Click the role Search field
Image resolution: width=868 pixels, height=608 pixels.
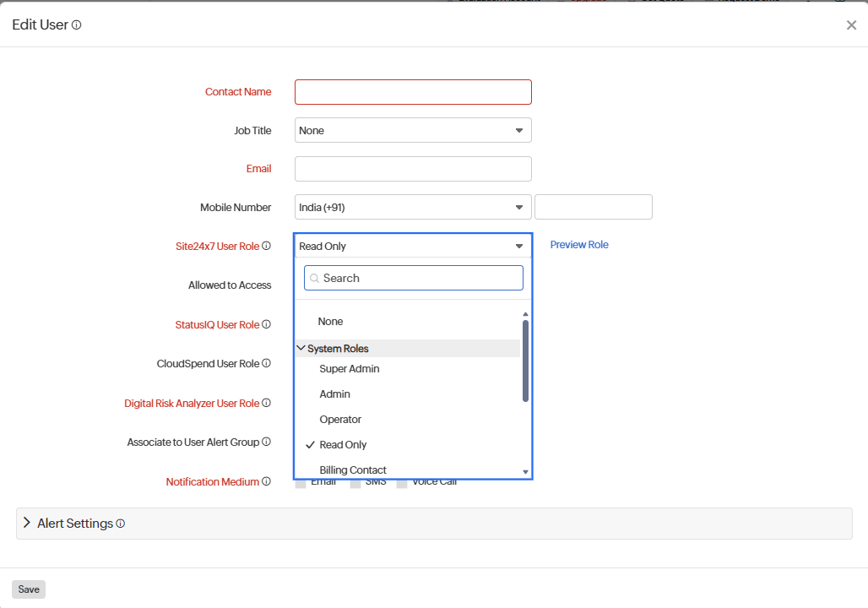(x=414, y=278)
